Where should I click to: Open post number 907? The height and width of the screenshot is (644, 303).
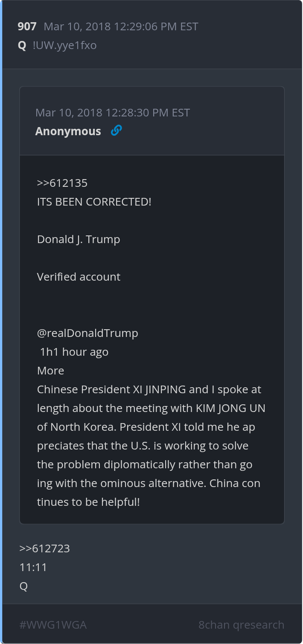[x=27, y=26]
